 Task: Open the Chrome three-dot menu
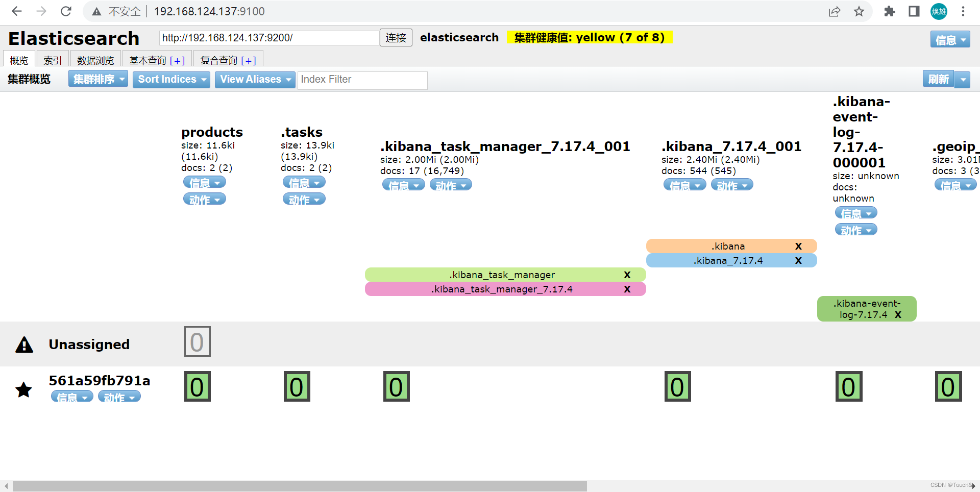[963, 11]
